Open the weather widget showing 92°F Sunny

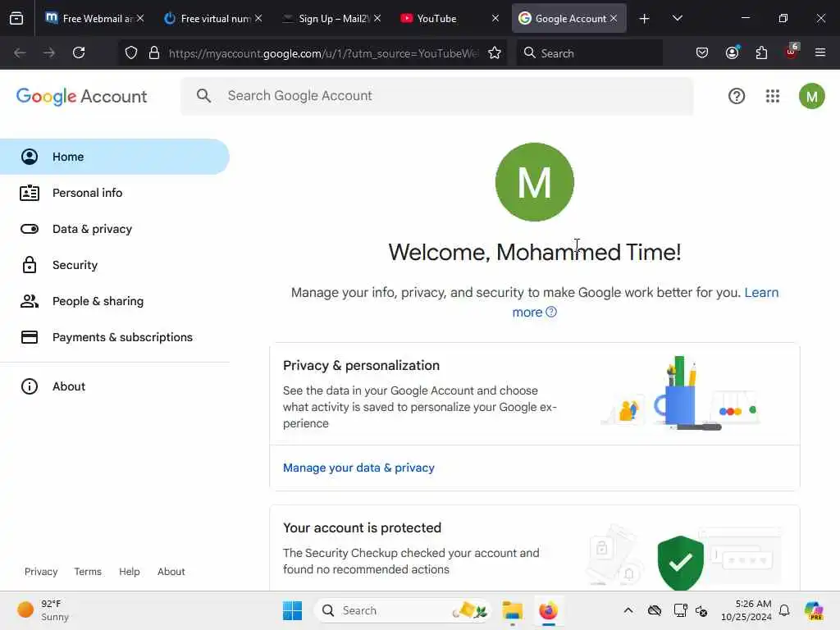[x=43, y=610]
